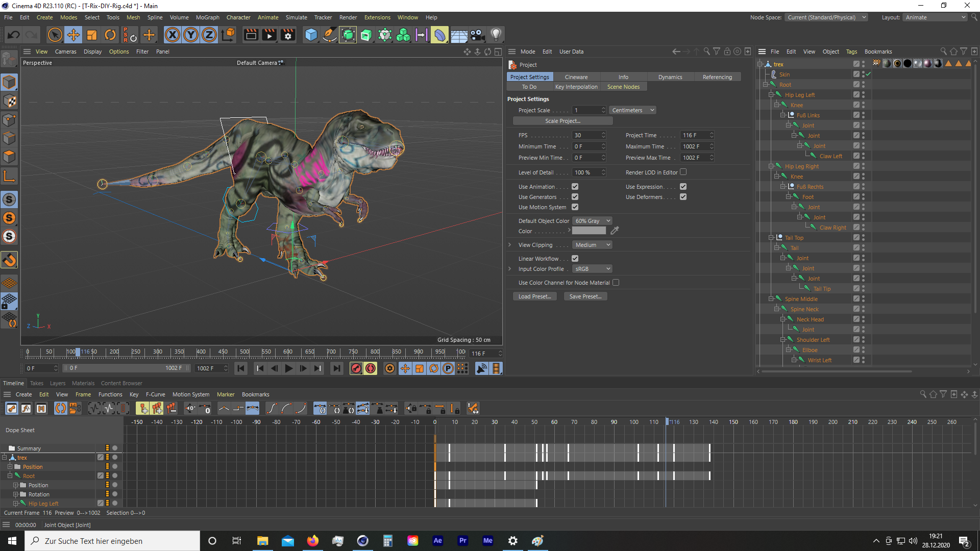Viewport: 980px width, 551px height.
Task: Open Edit Render Settings gear clapperboard icon
Action: [x=288, y=35]
